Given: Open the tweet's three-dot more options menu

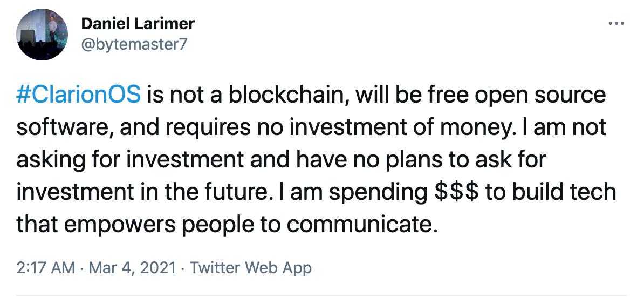Looking at the screenshot, I should coord(615,24).
